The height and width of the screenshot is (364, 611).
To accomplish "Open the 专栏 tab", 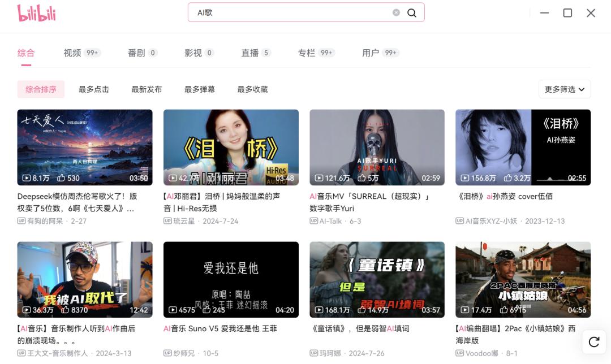I will [x=316, y=53].
